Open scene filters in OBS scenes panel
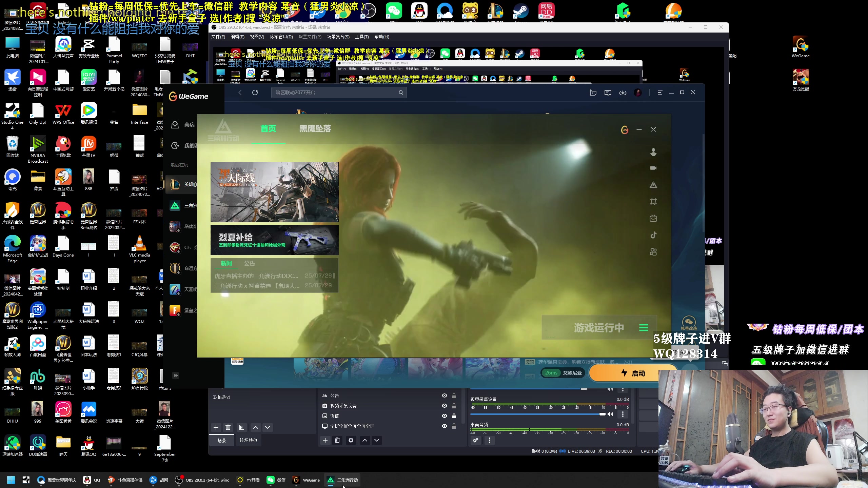868x488 pixels. click(x=242, y=427)
